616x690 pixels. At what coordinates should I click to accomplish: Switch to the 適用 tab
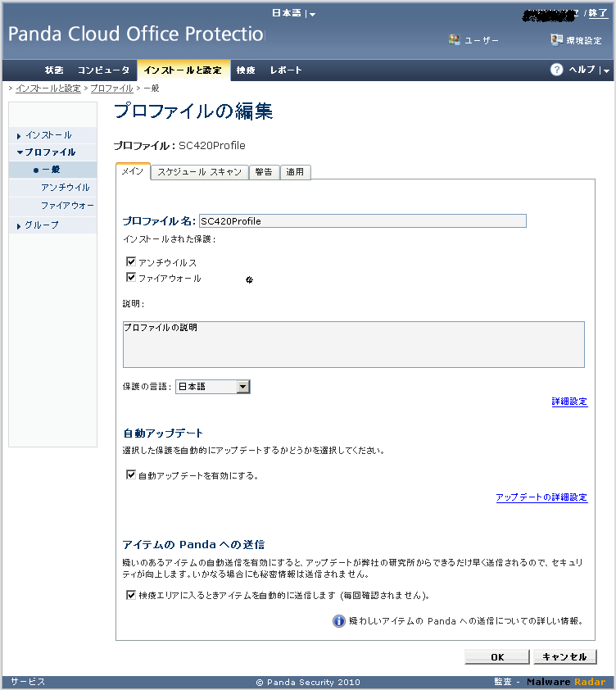coord(295,172)
